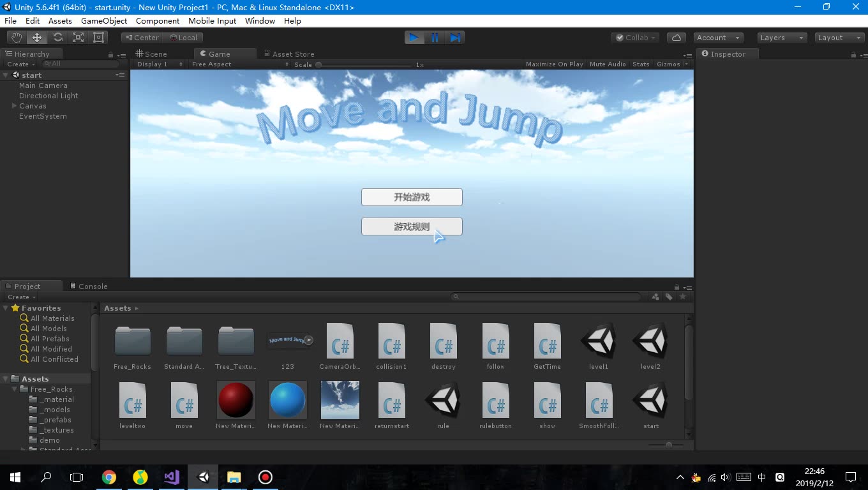The image size is (868, 490).
Task: Toggle pivot Center mode
Action: click(142, 38)
